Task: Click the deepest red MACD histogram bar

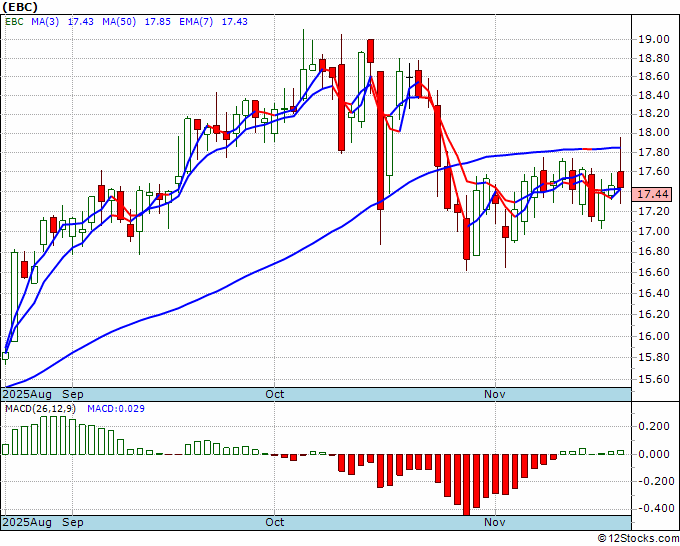Action: point(467,485)
